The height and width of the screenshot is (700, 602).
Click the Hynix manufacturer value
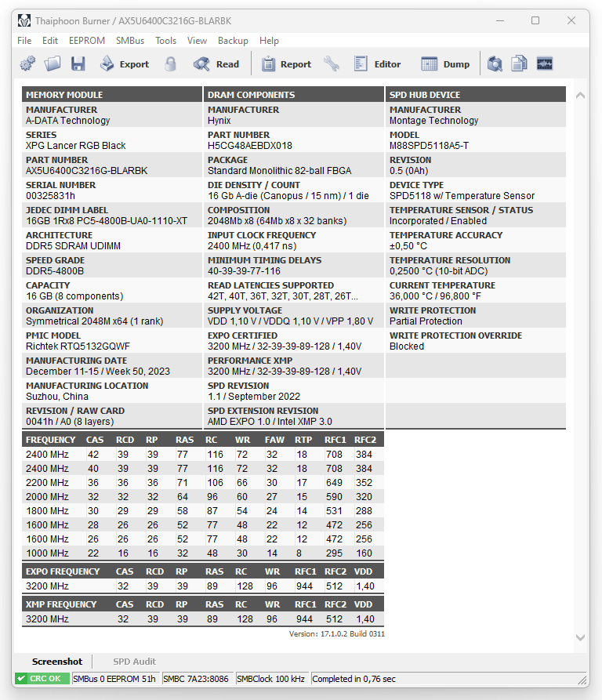pos(219,121)
